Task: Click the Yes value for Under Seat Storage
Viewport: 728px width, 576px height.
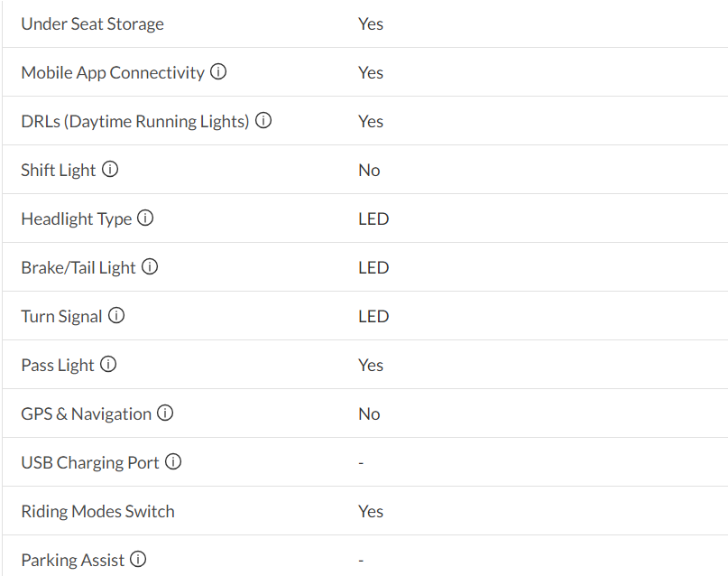Action: tap(371, 23)
